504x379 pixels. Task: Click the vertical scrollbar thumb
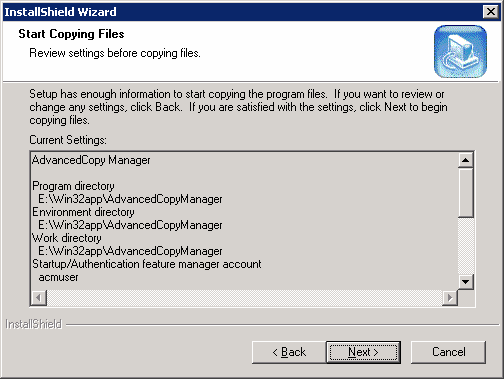click(466, 193)
